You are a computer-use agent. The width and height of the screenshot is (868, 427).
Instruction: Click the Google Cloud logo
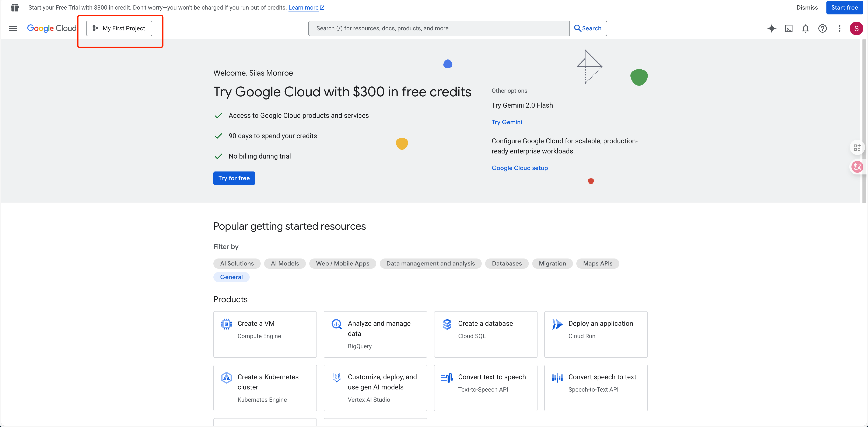(x=52, y=28)
